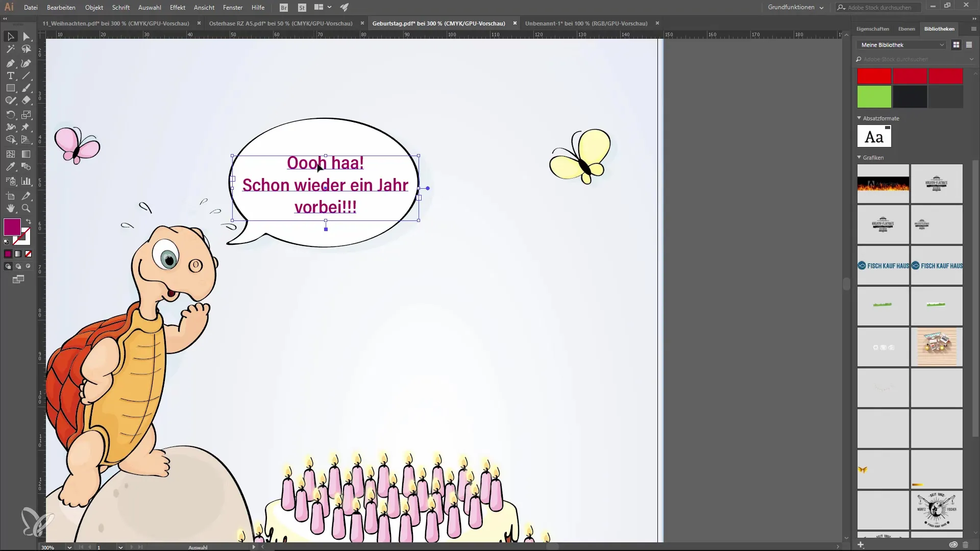The image size is (980, 551).
Task: Switch to 11_Weihnachten.pdf document tab
Action: (116, 23)
